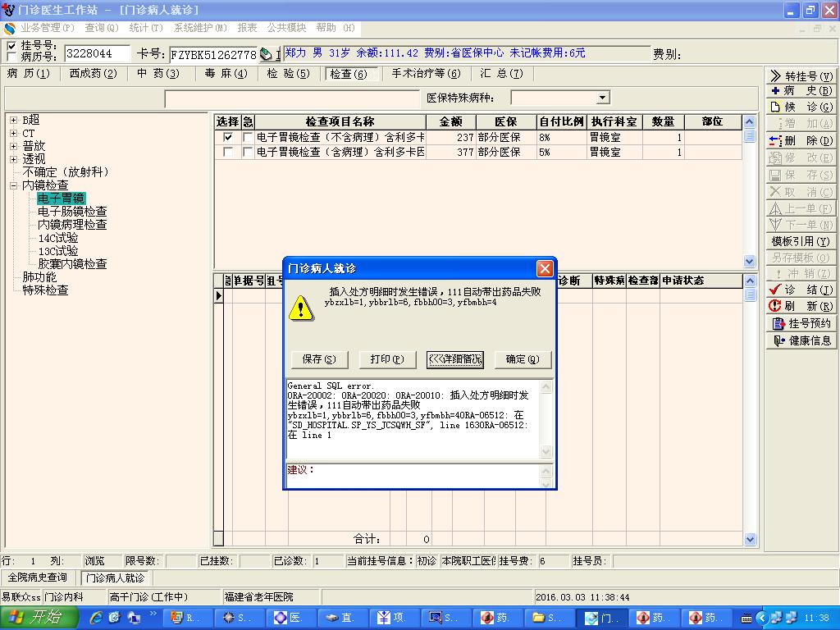Screen dimensions: 840x630
Task: Open 挂号预约 appointment booking
Action: [801, 323]
